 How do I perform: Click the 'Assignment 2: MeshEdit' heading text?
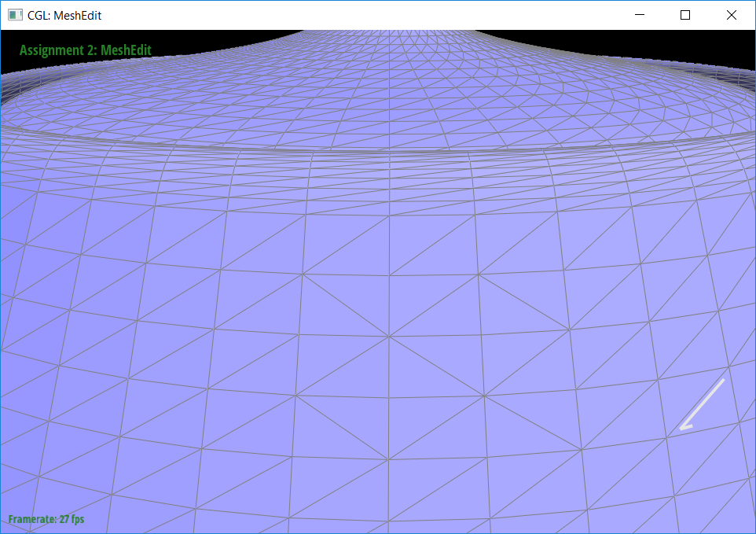(x=86, y=50)
